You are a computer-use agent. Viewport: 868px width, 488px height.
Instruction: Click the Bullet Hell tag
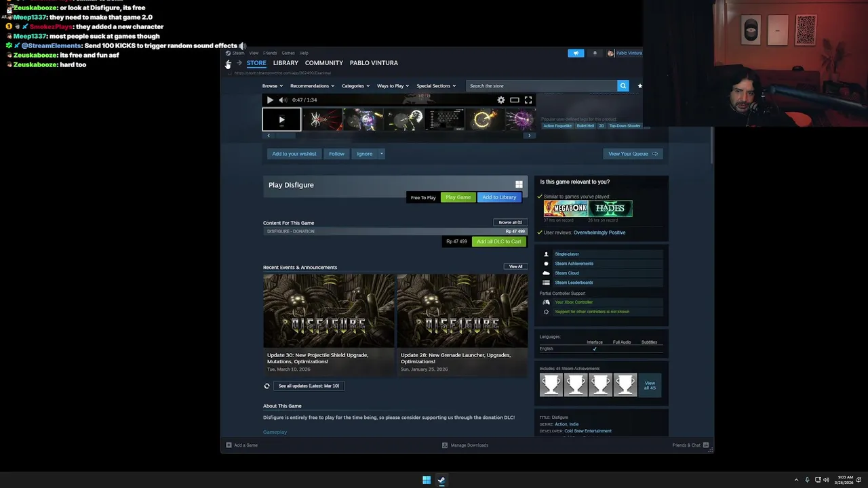tap(585, 126)
